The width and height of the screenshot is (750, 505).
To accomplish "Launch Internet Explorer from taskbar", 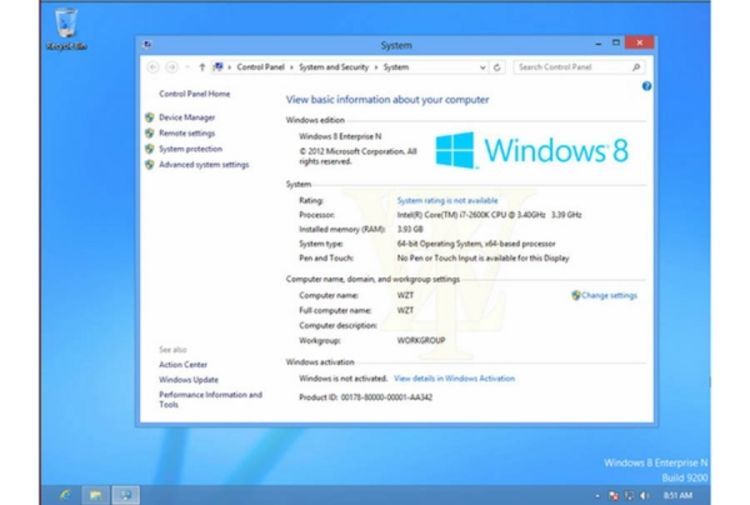I will click(x=66, y=495).
